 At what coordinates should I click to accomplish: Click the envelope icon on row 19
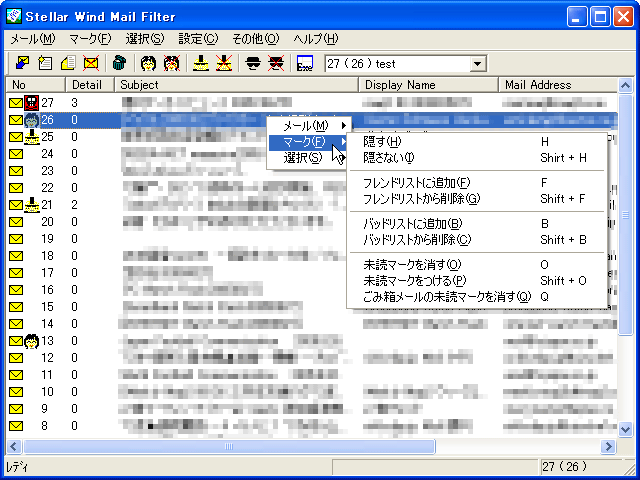(16, 239)
